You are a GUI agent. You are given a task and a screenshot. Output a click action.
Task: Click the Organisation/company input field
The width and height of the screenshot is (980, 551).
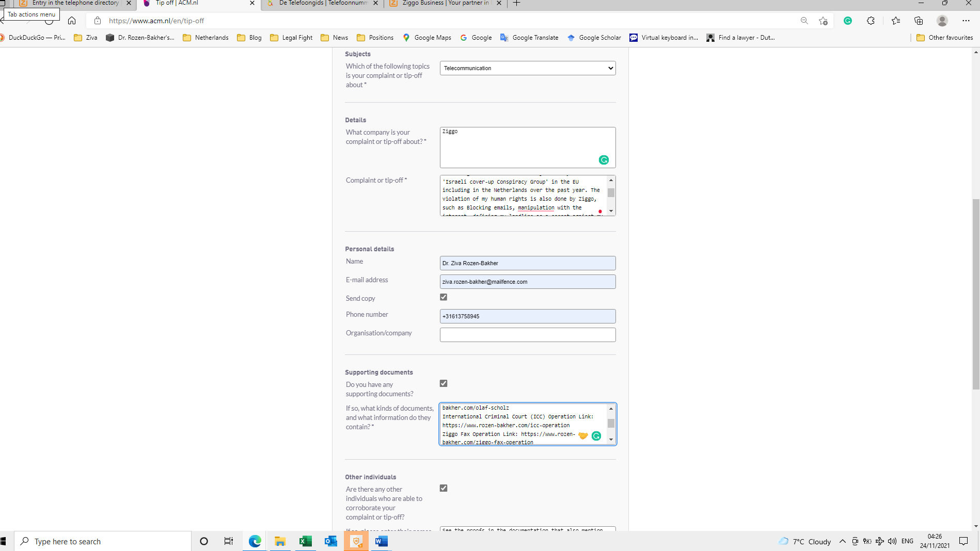(528, 335)
